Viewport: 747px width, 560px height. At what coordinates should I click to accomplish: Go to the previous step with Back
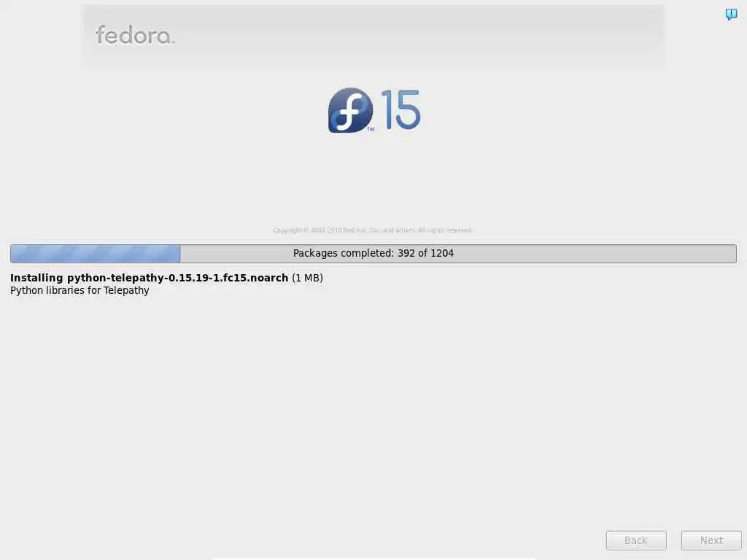point(636,540)
